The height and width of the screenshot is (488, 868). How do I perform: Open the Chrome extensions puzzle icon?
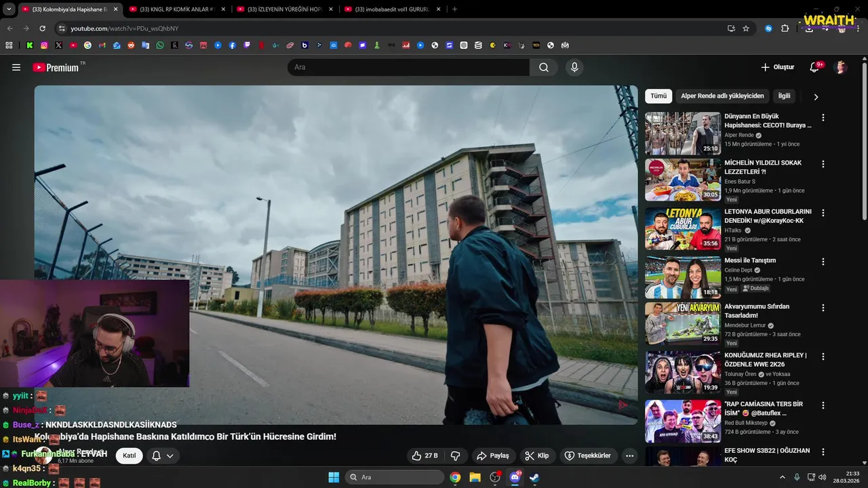(x=785, y=28)
